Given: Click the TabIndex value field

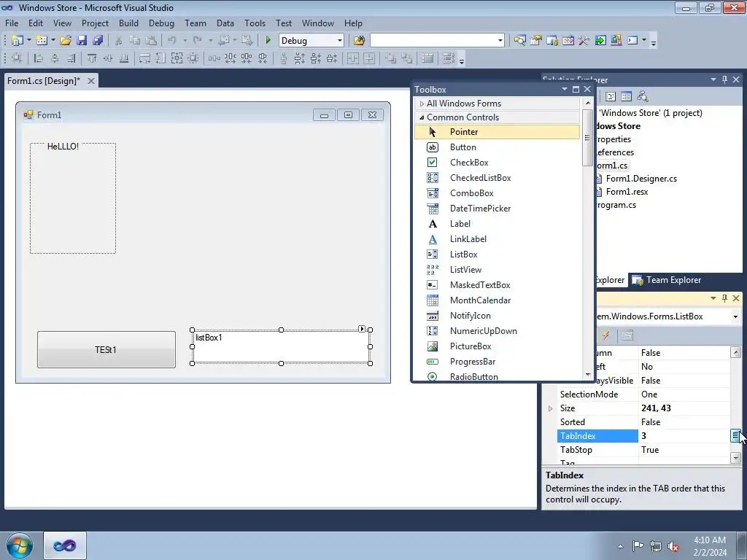Looking at the screenshot, I should 684,436.
